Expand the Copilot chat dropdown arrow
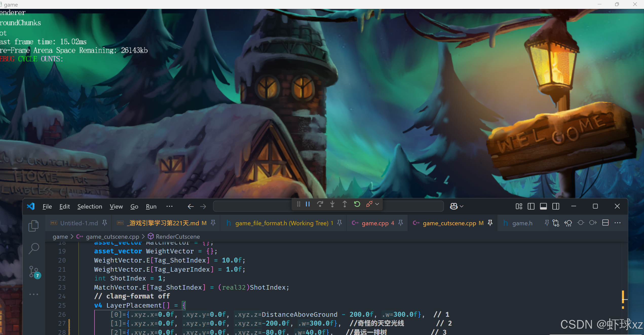This screenshot has width=644, height=335. pyautogui.click(x=462, y=206)
